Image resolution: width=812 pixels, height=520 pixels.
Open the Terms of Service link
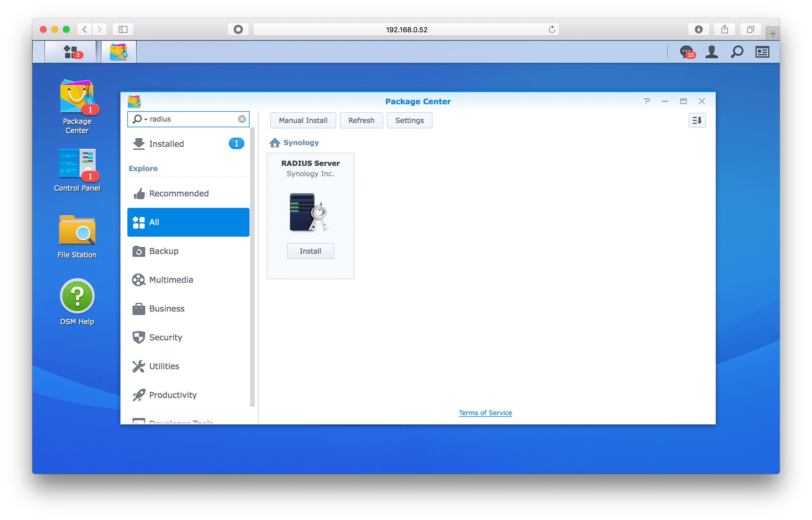(485, 413)
